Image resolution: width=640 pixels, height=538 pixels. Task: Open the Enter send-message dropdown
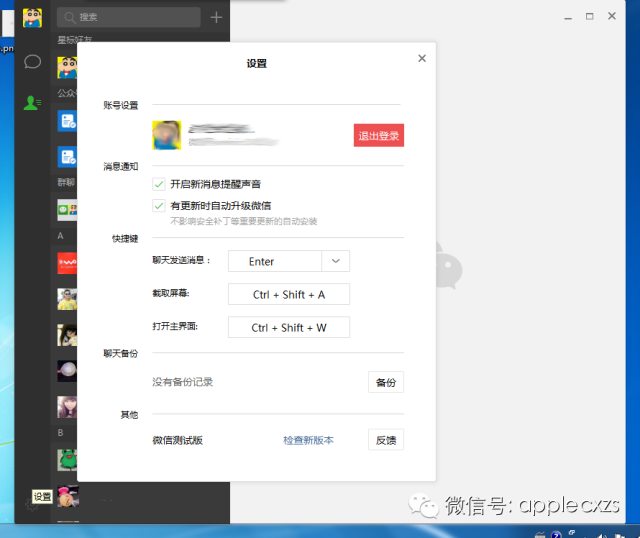(289, 261)
